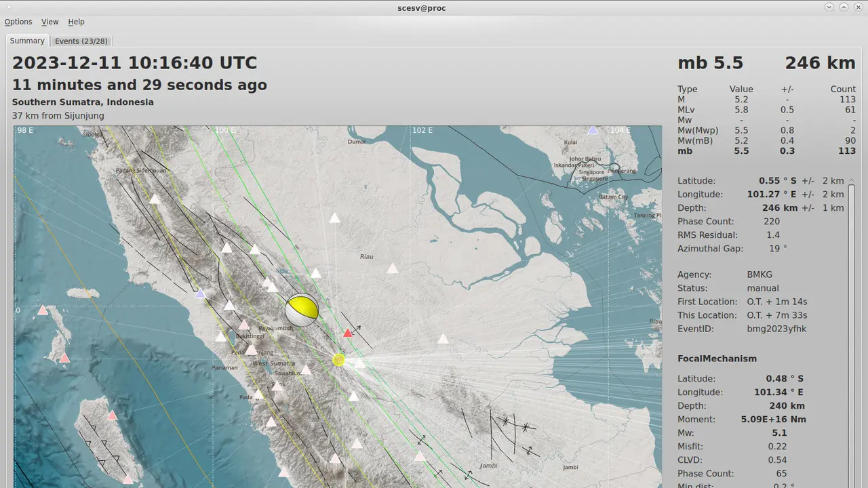Select the Mw(mB) magnitude row
This screenshot has height=488, width=868.
pyautogui.click(x=766, y=140)
